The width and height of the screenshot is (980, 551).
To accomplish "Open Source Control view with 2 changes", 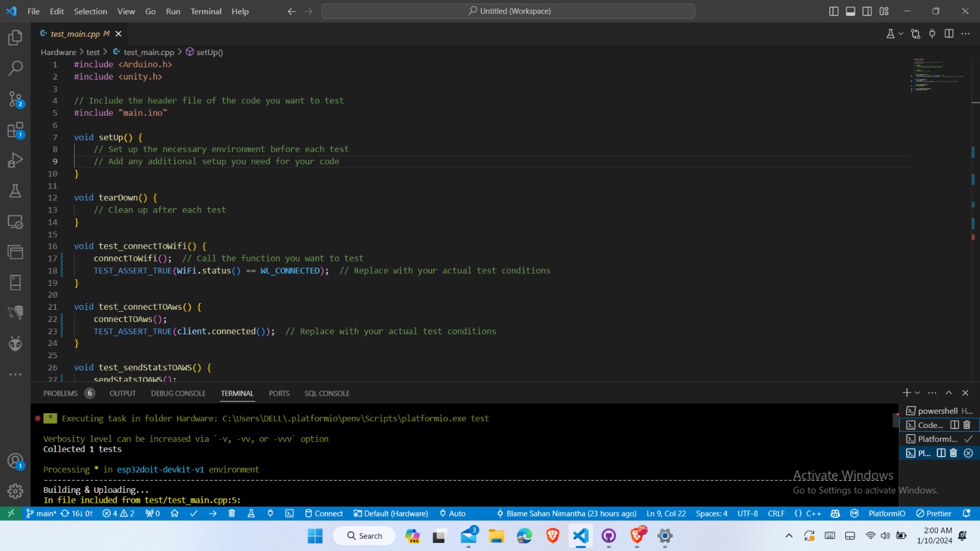I will point(15,99).
